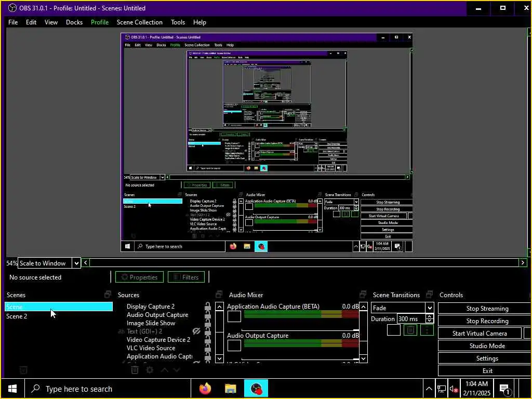Viewport: 532px width, 399px height.
Task: Open the Tools menu
Action: point(178,22)
